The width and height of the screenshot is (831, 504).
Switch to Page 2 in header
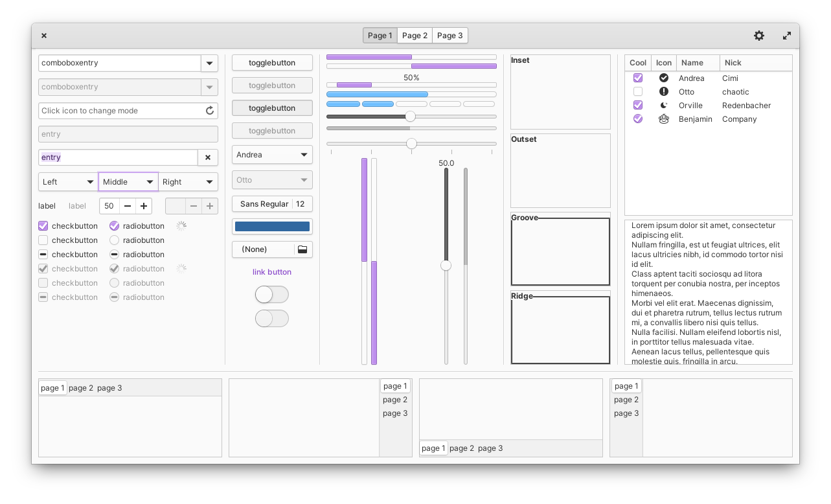coord(415,36)
